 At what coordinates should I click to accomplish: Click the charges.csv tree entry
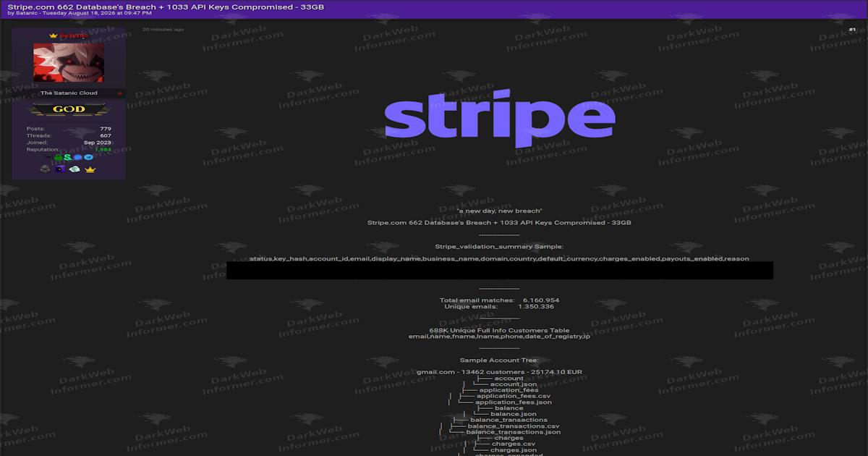pyautogui.click(x=514, y=444)
